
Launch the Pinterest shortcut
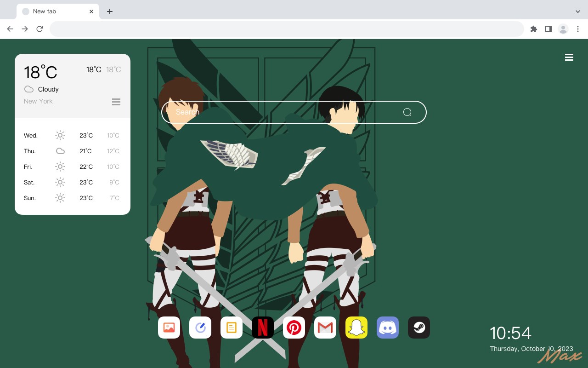pyautogui.click(x=294, y=328)
